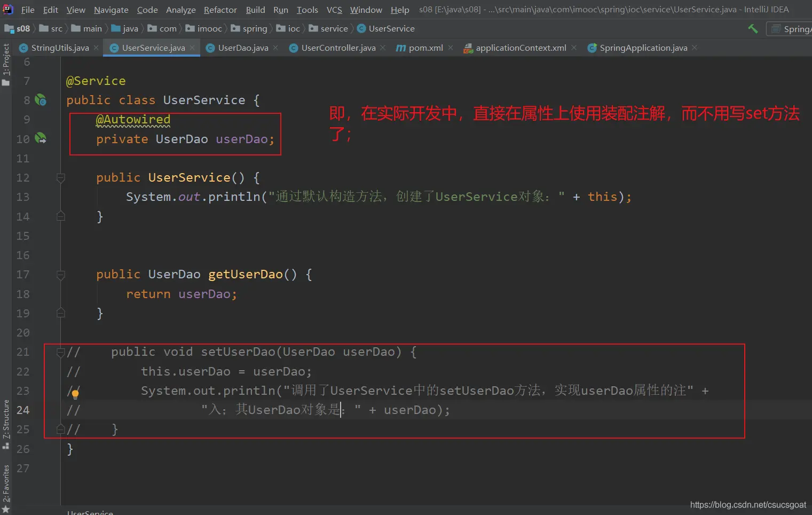This screenshot has height=515, width=812.
Task: Click the green Build hammer icon
Action: point(753,29)
